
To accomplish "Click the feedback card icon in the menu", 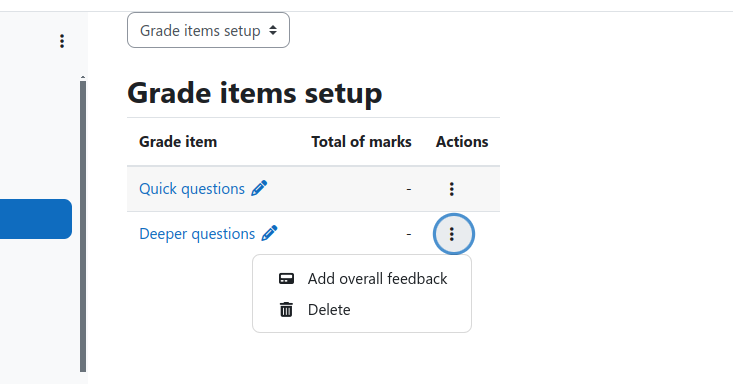I will (x=286, y=279).
